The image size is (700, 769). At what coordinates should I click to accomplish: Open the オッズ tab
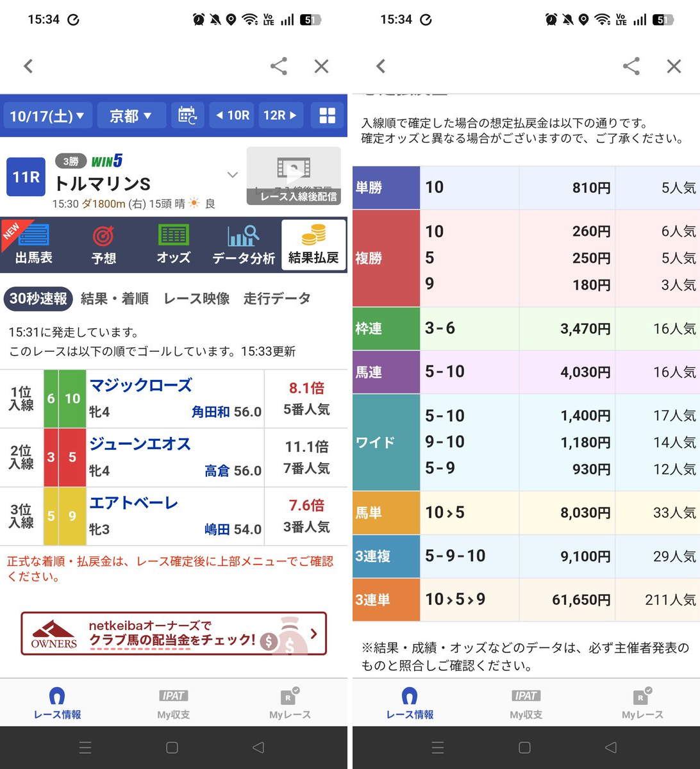coord(173,245)
